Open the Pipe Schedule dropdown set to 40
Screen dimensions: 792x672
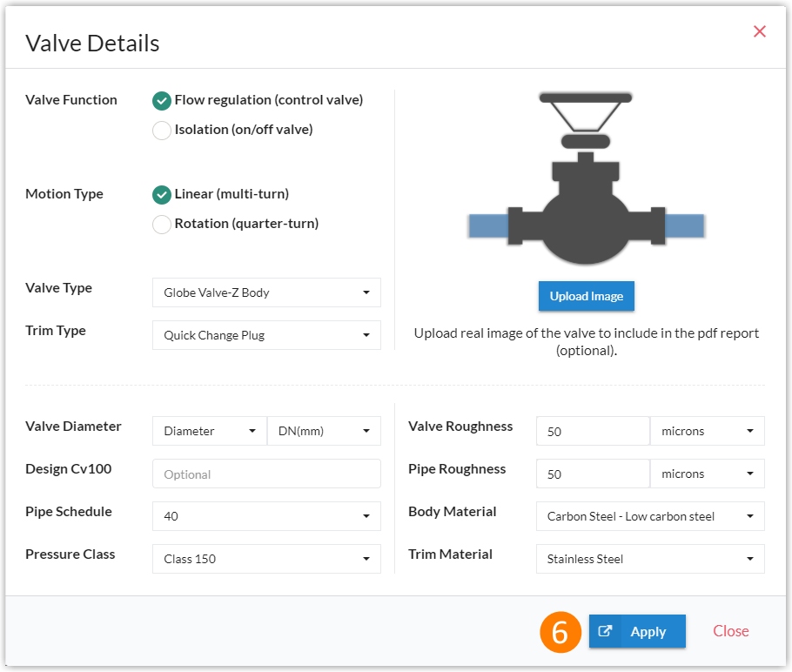(265, 516)
